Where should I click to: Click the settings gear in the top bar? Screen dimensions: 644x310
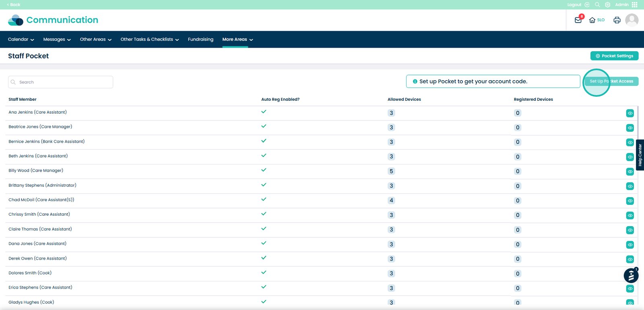[x=607, y=5]
